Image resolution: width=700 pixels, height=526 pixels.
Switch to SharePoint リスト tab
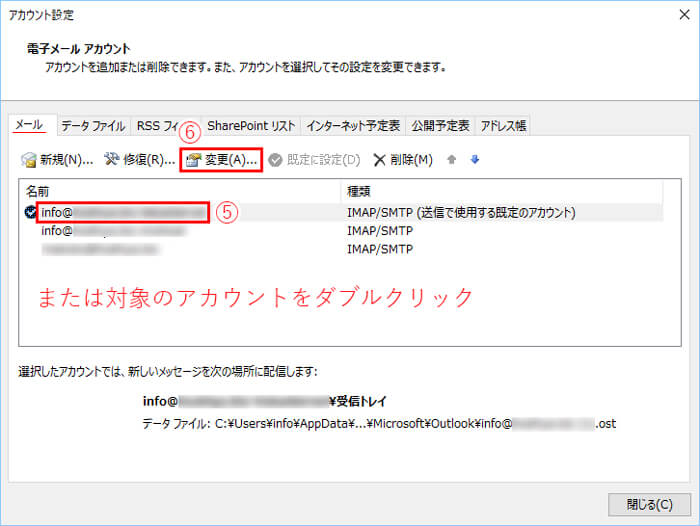(251, 126)
